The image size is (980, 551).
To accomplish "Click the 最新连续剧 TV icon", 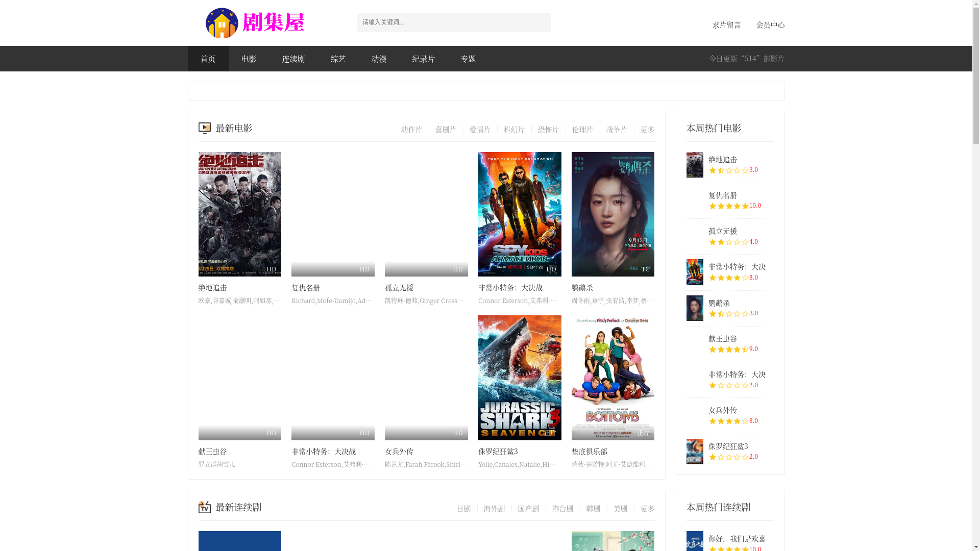I will [x=204, y=507].
